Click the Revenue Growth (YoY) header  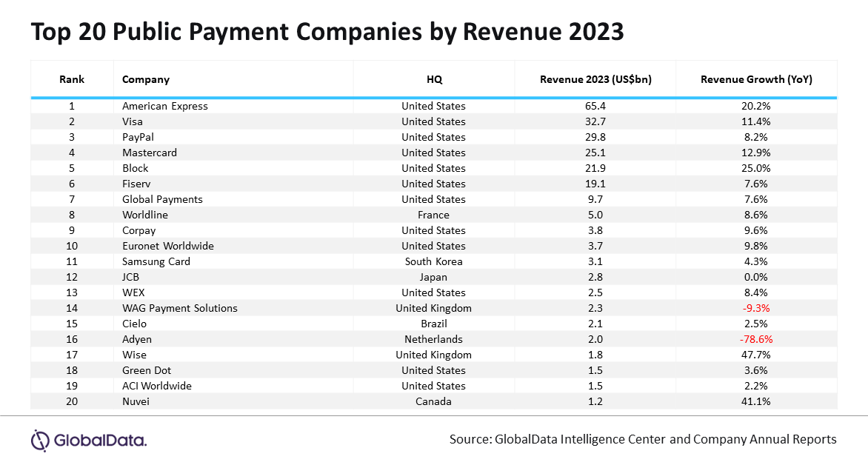(756, 79)
